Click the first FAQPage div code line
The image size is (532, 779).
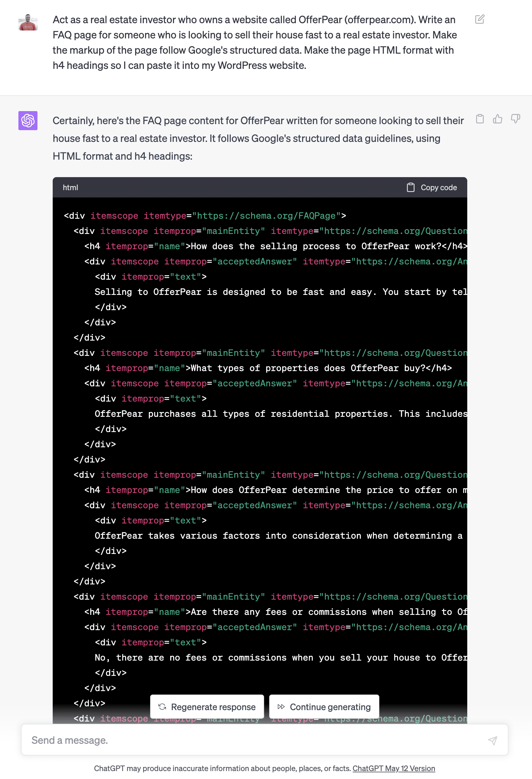205,216
